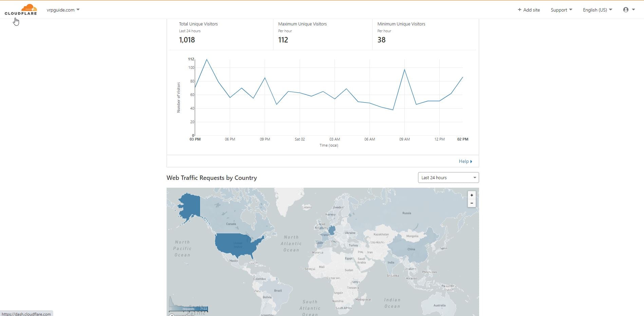This screenshot has width=644, height=316.
Task: Click the requests color legend bar
Action: coord(189,309)
